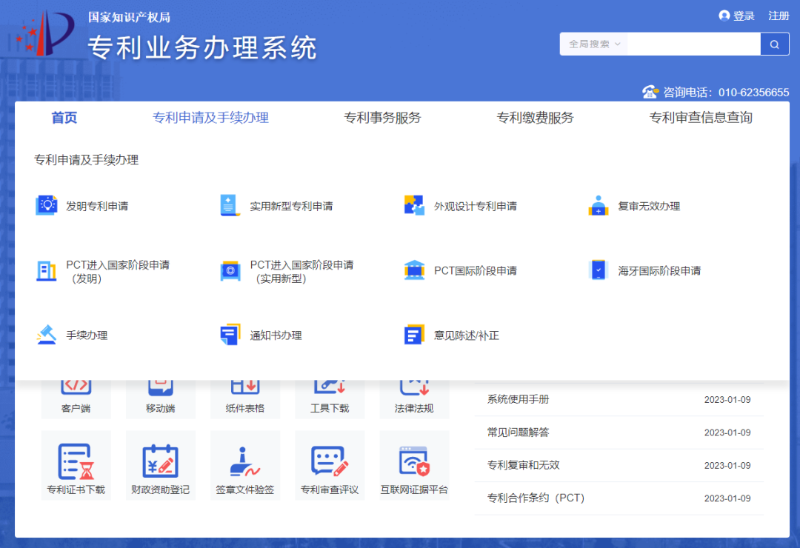
Task: Click the 专利证书下载 icon
Action: 76,460
